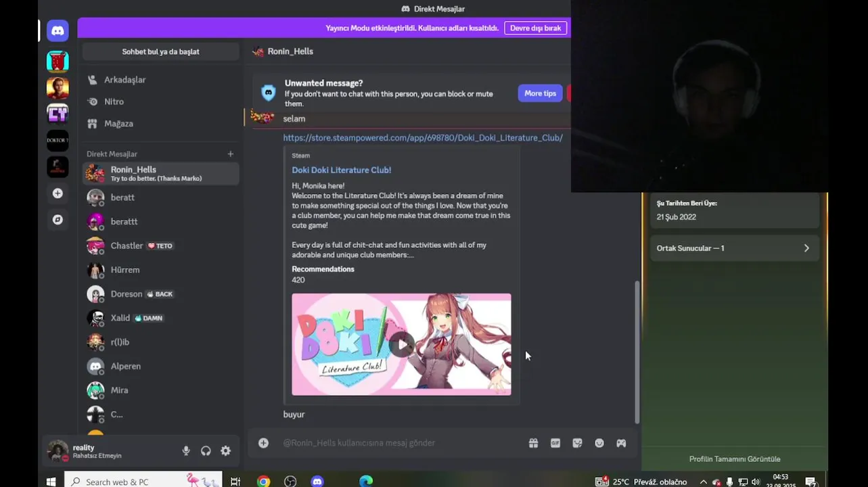Open Chrome from the taskbar
The width and height of the screenshot is (868, 487).
pyautogui.click(x=263, y=482)
